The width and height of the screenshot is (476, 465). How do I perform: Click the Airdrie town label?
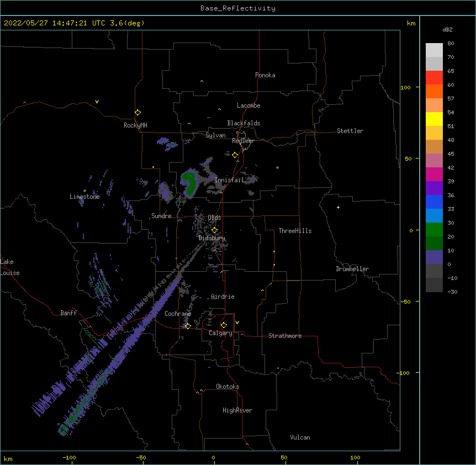coord(223,297)
